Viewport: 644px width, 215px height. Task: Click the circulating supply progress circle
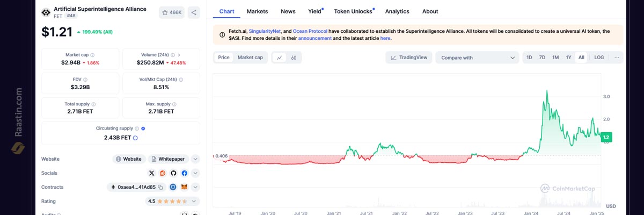tap(135, 138)
